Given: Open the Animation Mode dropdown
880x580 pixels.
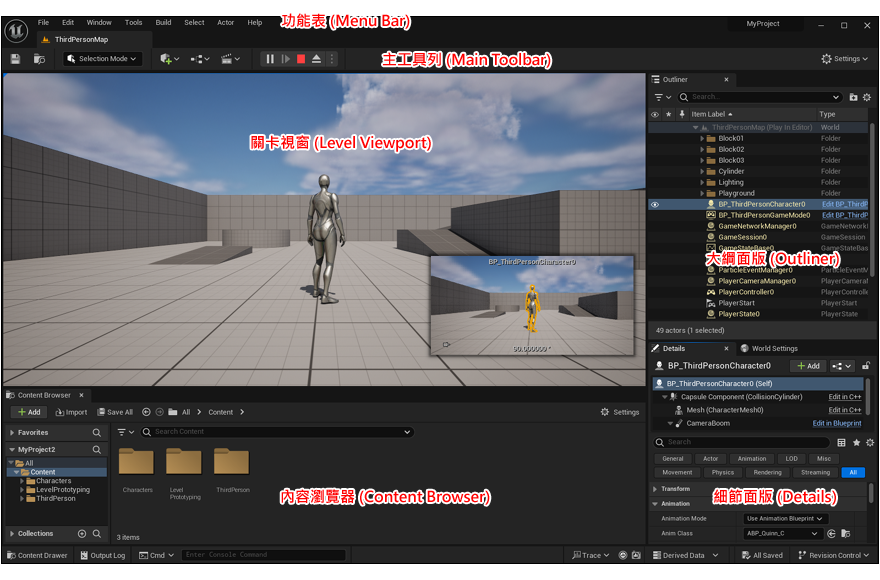Looking at the screenshot, I should coord(786,519).
